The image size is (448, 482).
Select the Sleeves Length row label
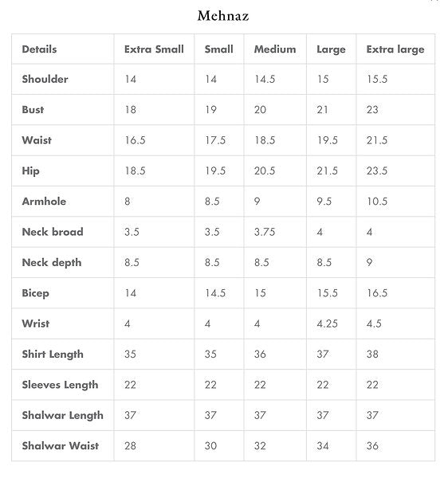(x=60, y=385)
